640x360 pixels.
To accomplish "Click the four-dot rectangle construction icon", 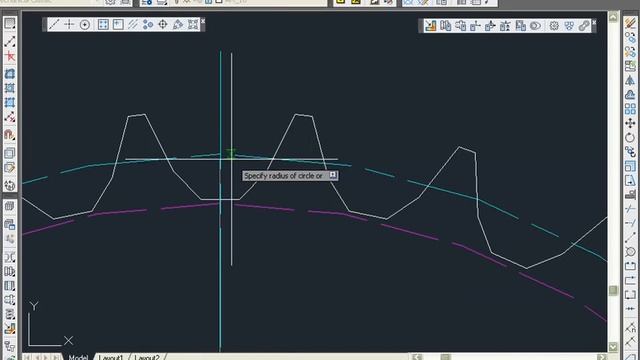I will (x=103, y=24).
